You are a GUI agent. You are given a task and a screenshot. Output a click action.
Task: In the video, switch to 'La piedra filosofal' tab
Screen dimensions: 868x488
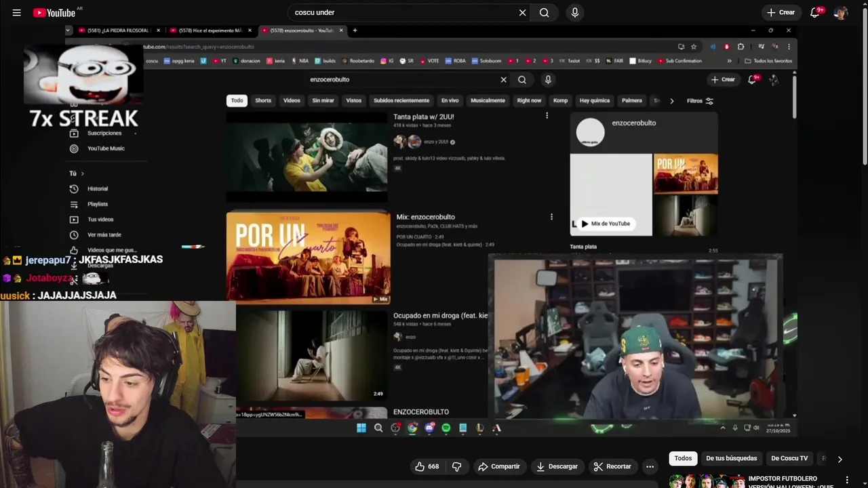118,30
